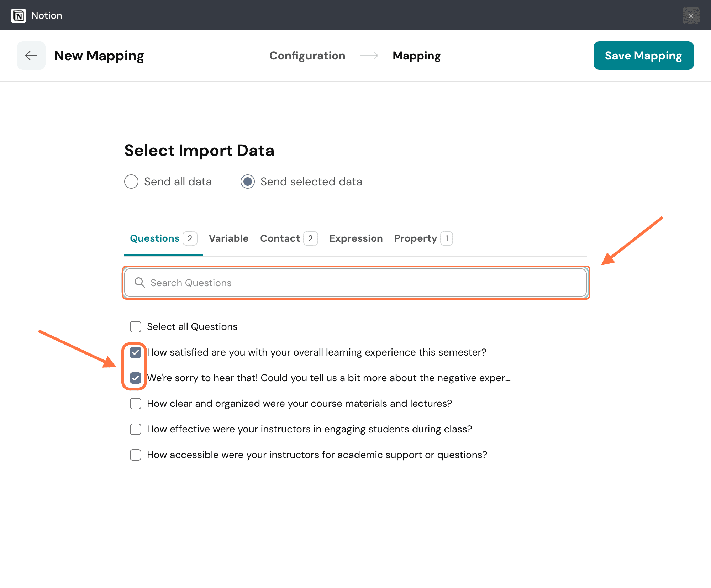The width and height of the screenshot is (711, 588).
Task: Uncheck the We're sorry to hear question
Action: [136, 378]
